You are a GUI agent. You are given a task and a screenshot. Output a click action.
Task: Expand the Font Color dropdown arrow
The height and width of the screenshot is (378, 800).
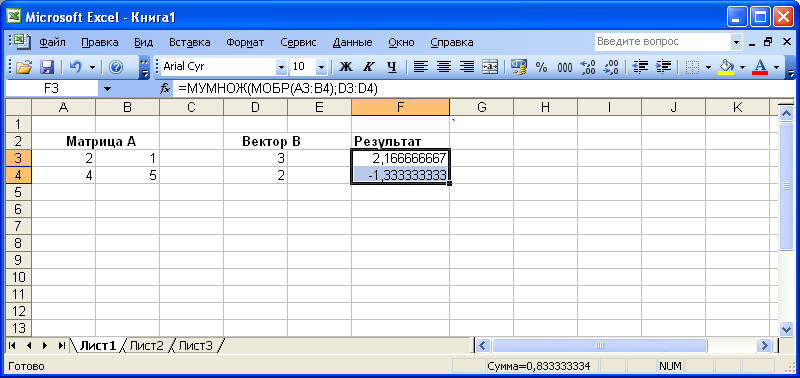pos(777,67)
